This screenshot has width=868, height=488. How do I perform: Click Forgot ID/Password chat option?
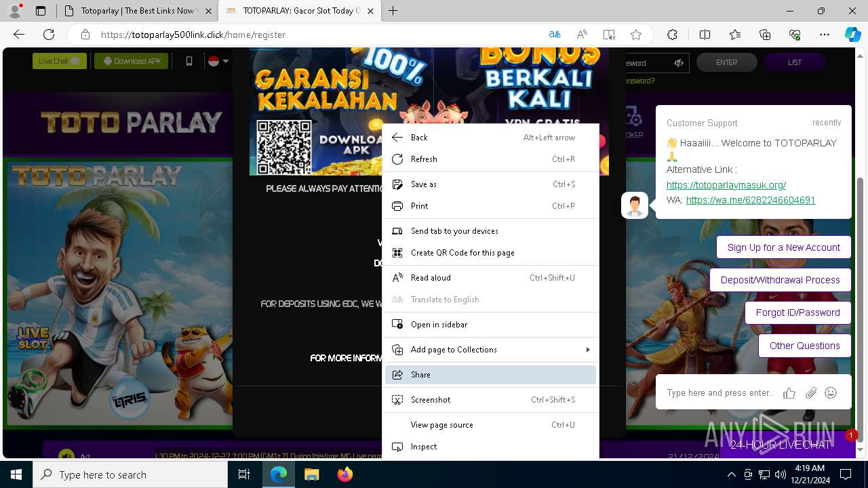point(797,312)
